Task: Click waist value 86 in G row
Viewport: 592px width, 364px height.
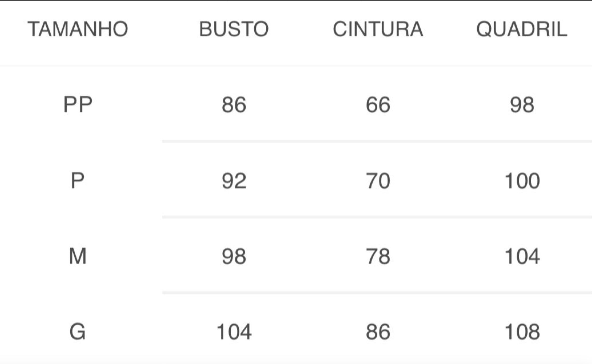Action: pos(378,332)
